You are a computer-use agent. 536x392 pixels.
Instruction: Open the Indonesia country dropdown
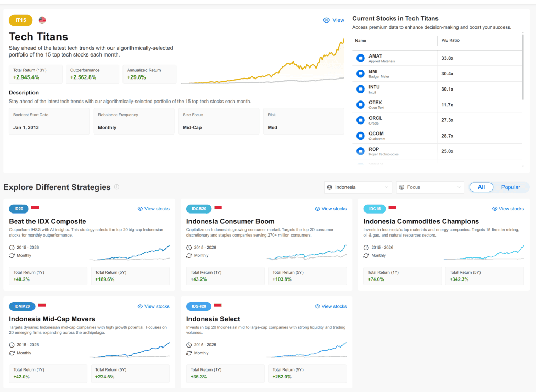[358, 187]
